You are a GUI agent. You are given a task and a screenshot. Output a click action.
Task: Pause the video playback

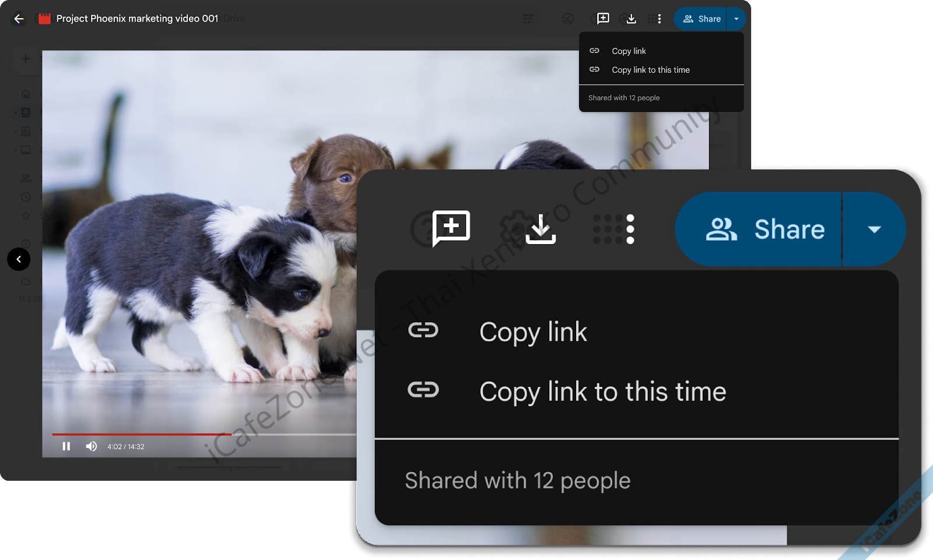pyautogui.click(x=66, y=446)
